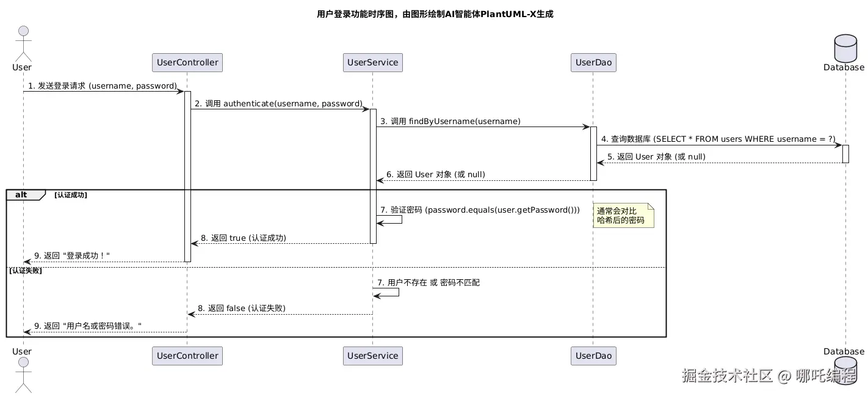The height and width of the screenshot is (396, 868).
Task: Click the Database cylinder icon at top
Action: [x=845, y=48]
